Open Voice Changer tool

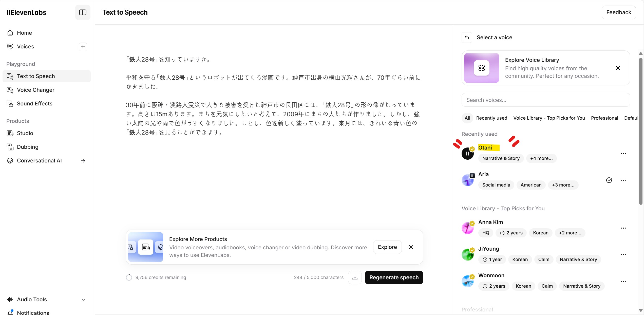47,90
